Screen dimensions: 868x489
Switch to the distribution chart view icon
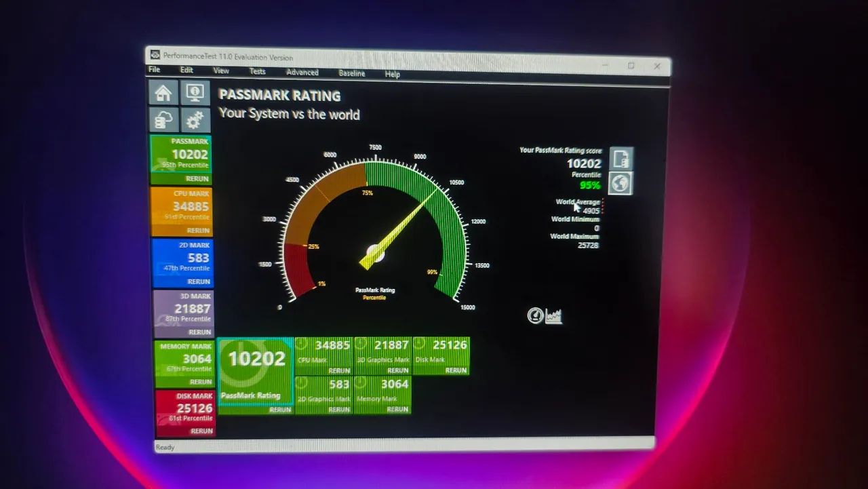[x=554, y=315]
